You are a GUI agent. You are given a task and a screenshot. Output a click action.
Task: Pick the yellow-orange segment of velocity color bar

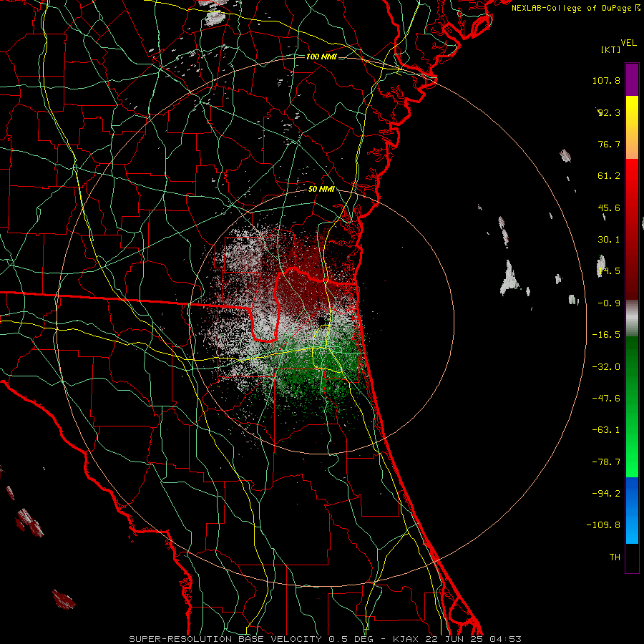pyautogui.click(x=632, y=127)
